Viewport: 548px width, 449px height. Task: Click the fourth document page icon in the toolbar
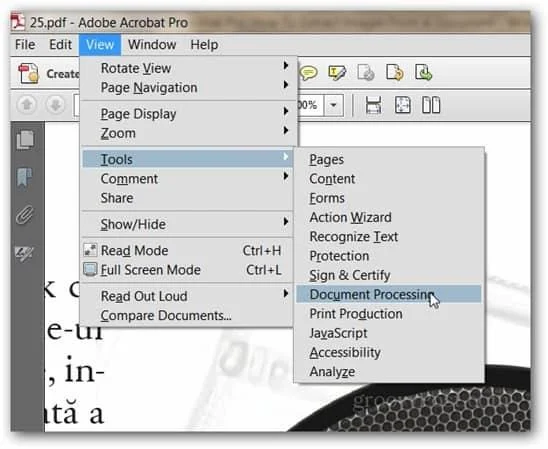(395, 73)
